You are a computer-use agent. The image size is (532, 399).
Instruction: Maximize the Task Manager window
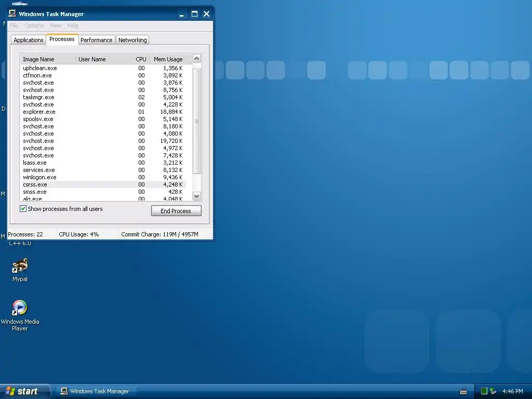pos(194,14)
